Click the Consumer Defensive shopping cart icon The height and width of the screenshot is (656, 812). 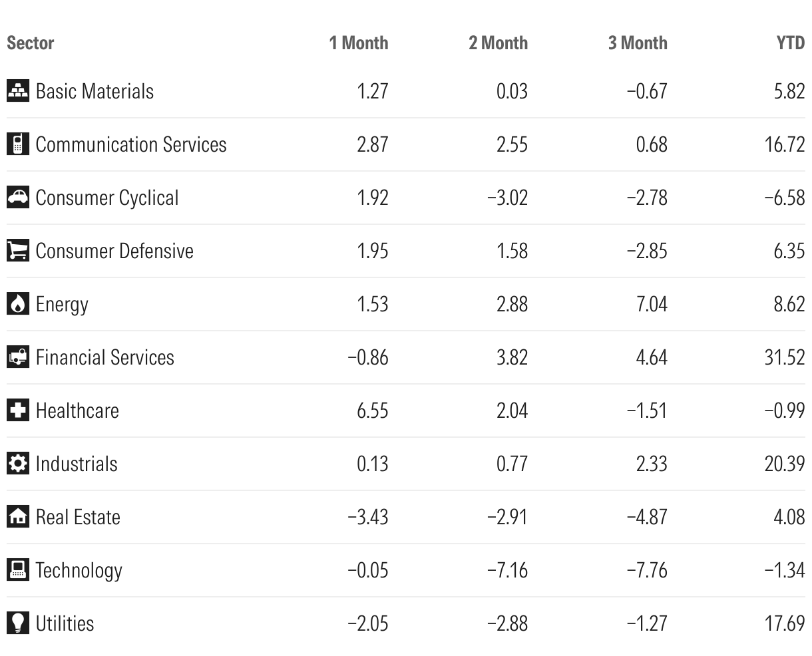pyautogui.click(x=18, y=251)
